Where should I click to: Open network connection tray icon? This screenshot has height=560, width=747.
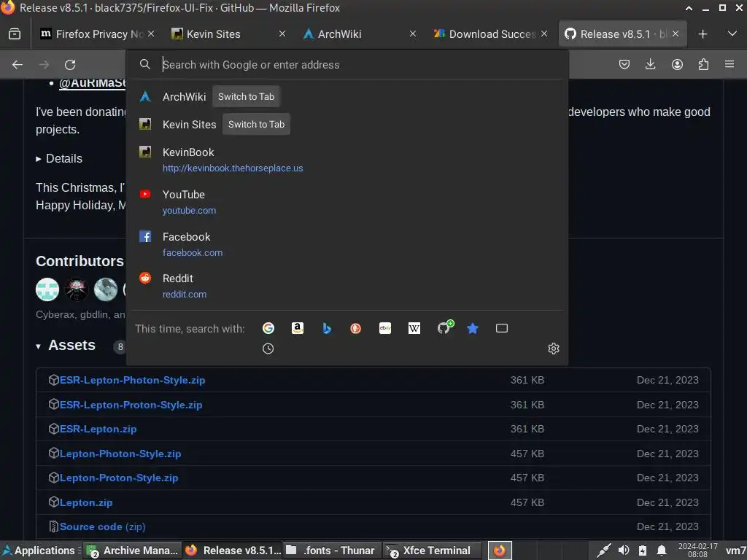(604, 551)
